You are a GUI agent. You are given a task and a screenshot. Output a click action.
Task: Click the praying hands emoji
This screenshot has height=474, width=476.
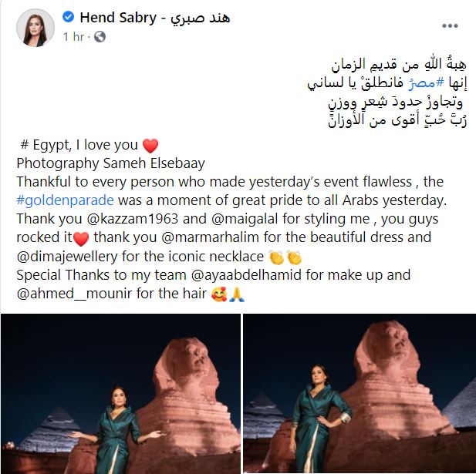click(x=237, y=294)
